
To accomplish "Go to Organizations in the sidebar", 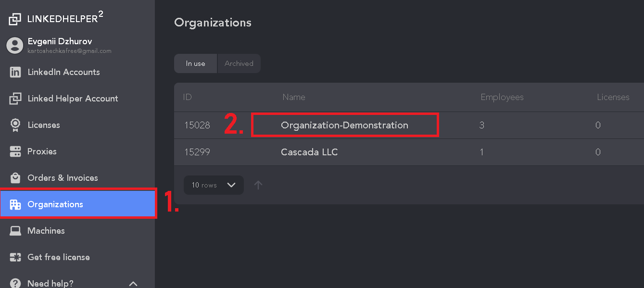I will click(77, 204).
